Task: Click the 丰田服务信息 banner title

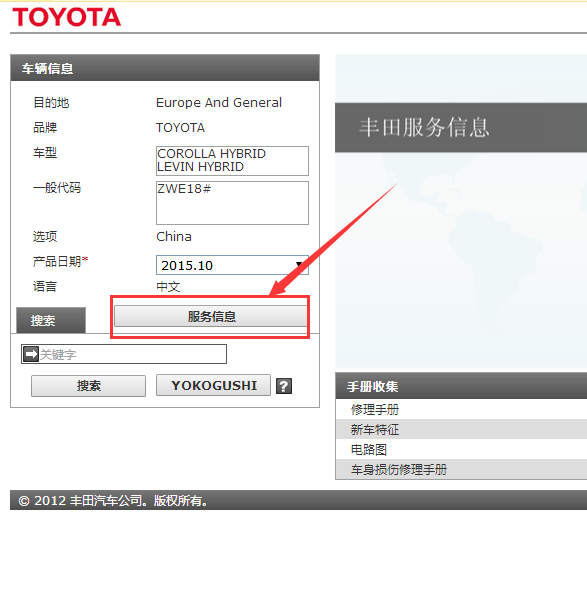Action: pyautogui.click(x=424, y=127)
